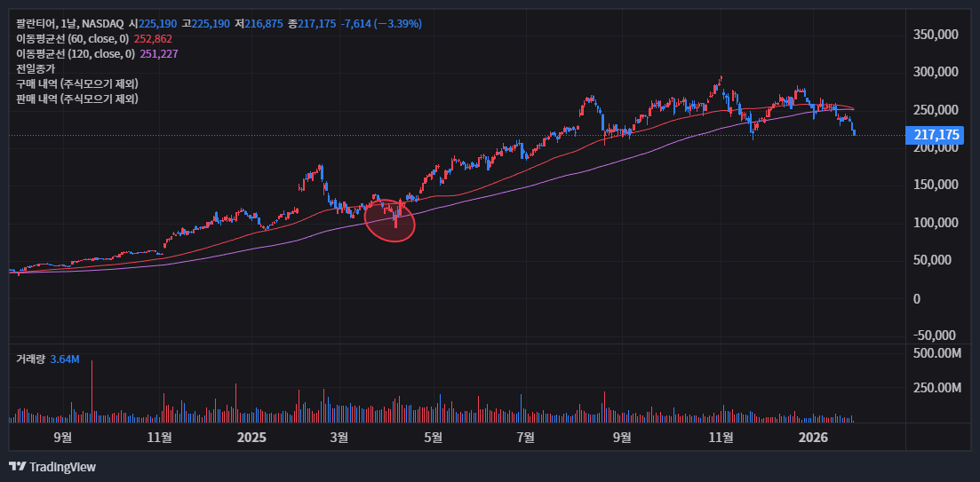Click the 거래량 volume indicator label
Image resolution: width=980 pixels, height=482 pixels.
click(29, 360)
